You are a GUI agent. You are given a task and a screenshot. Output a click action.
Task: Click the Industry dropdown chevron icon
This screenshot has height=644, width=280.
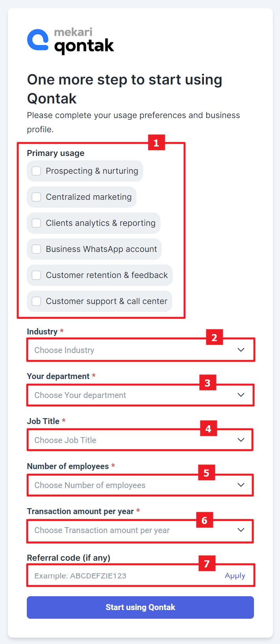click(241, 350)
